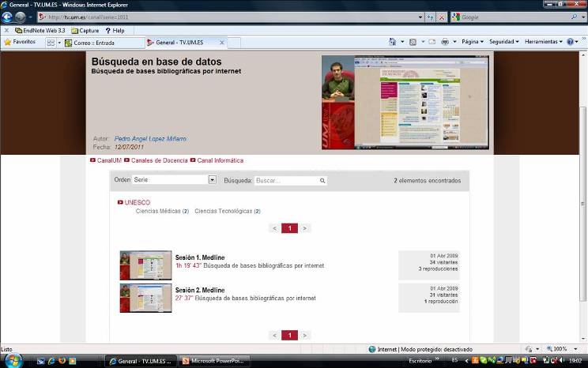The height and width of the screenshot is (368, 588).
Task: Click the IE back navigation arrow
Action: (x=8, y=17)
